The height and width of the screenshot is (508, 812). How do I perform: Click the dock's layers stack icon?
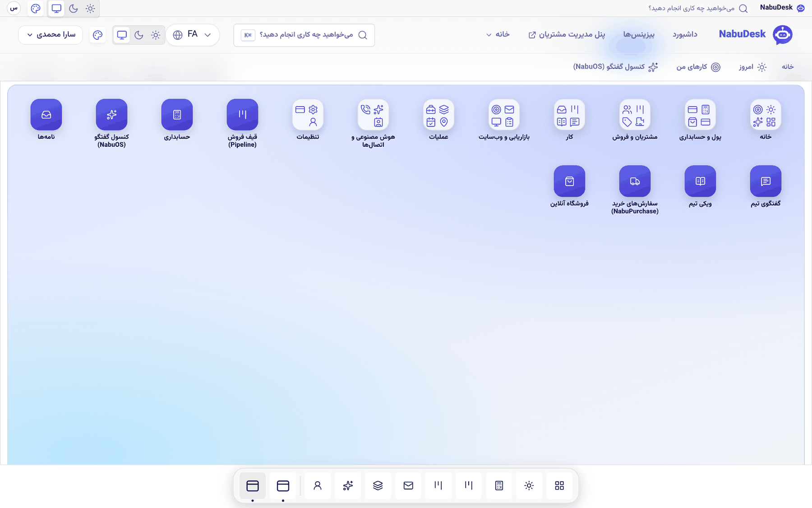click(378, 485)
